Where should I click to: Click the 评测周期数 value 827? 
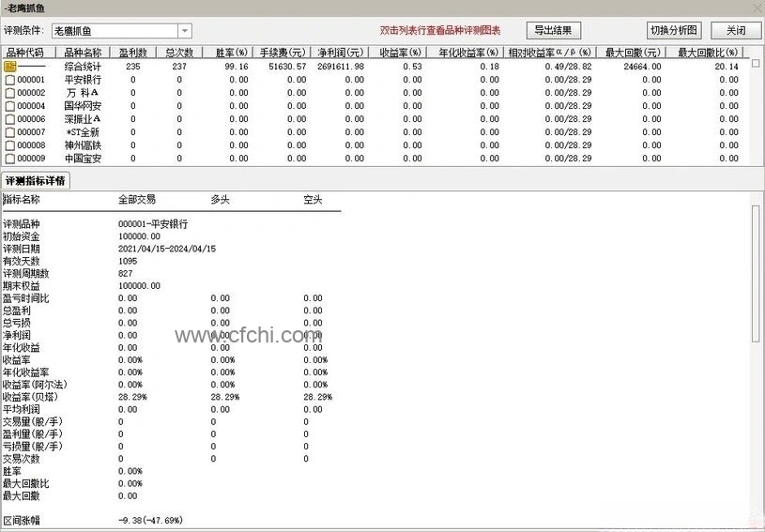[126, 274]
